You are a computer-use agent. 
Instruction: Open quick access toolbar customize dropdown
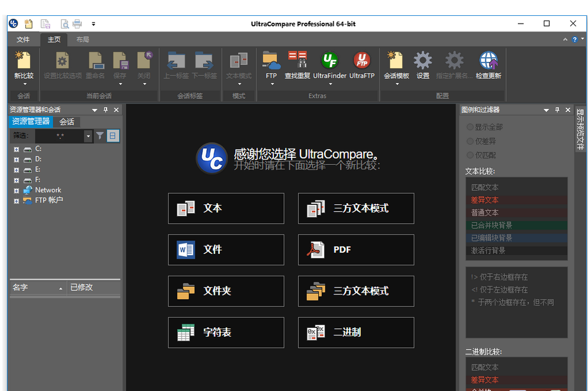click(93, 24)
